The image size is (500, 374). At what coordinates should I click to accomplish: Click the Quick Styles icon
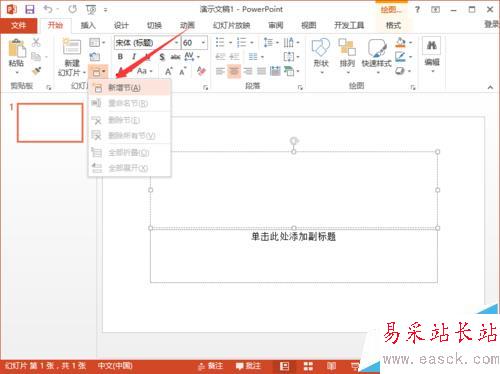(377, 47)
